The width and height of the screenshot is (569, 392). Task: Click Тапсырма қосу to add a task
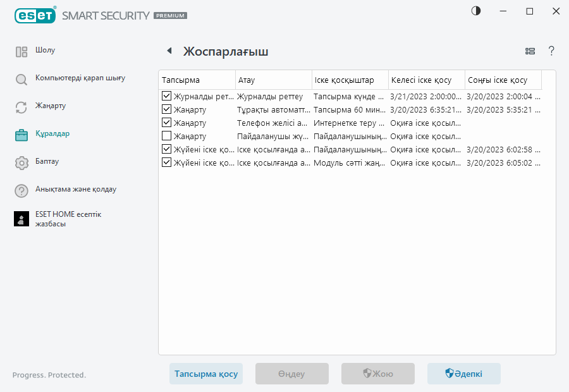pyautogui.click(x=205, y=374)
